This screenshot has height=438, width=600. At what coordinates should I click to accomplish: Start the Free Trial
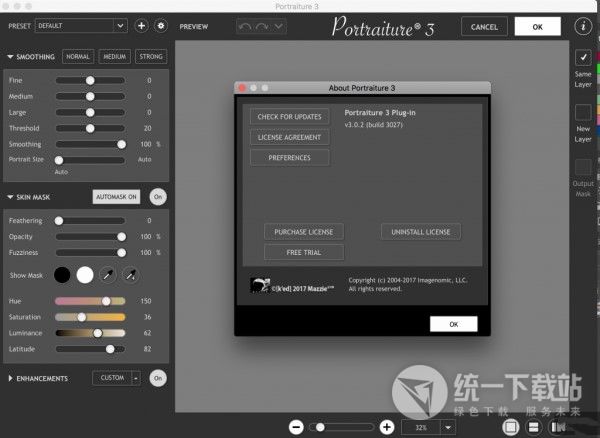pyautogui.click(x=304, y=252)
